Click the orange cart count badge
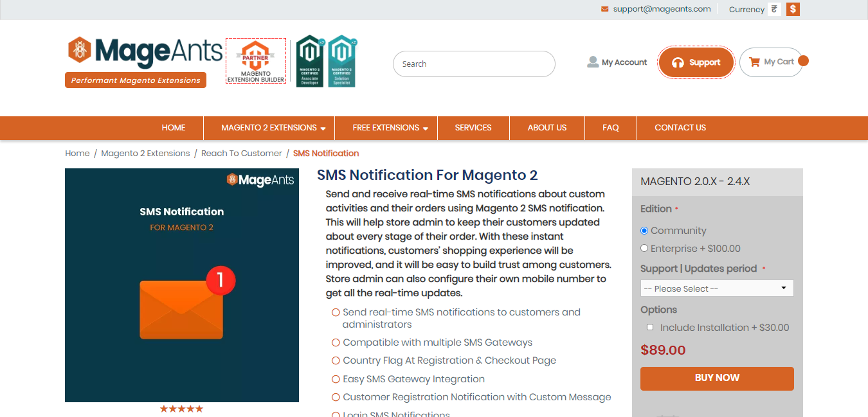This screenshot has width=868, height=417. point(802,61)
